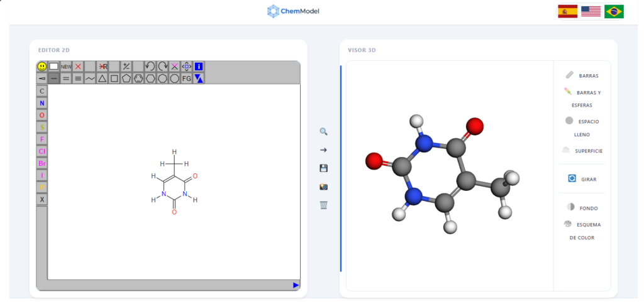
Task: Click the NEW button in editor
Action: pyautogui.click(x=66, y=66)
